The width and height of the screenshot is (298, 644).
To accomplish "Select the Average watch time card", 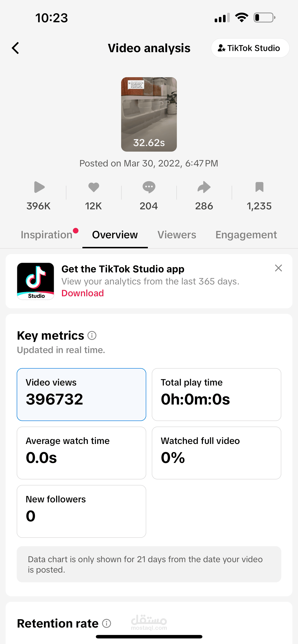I will click(81, 453).
